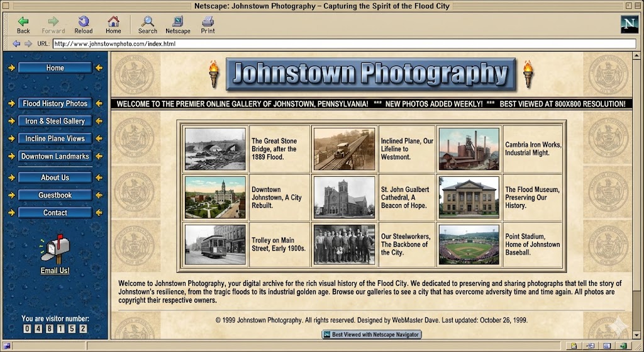644x352 pixels.
Task: Click caption 'The Flood Museum, Preserving Our History.'
Action: [x=532, y=197]
